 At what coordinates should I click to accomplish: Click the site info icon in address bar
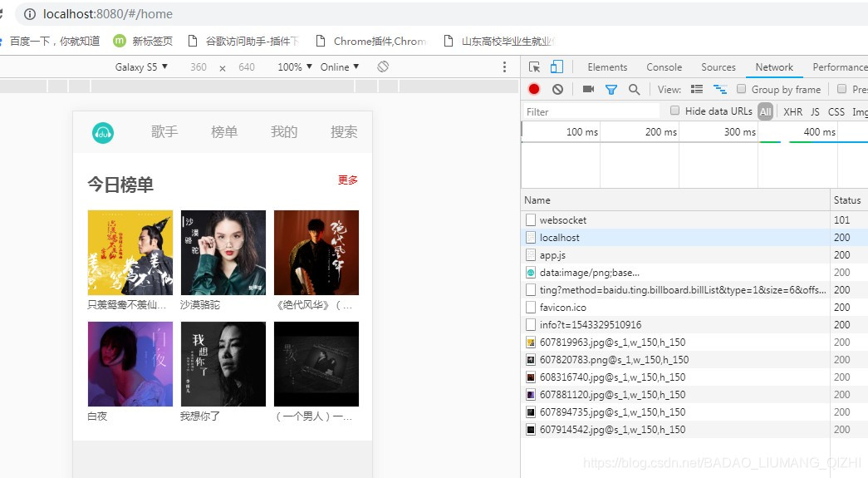30,14
